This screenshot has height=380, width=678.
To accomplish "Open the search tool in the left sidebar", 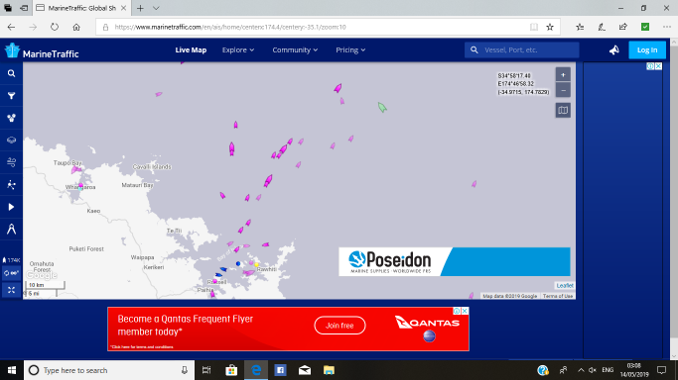I will pos(11,73).
